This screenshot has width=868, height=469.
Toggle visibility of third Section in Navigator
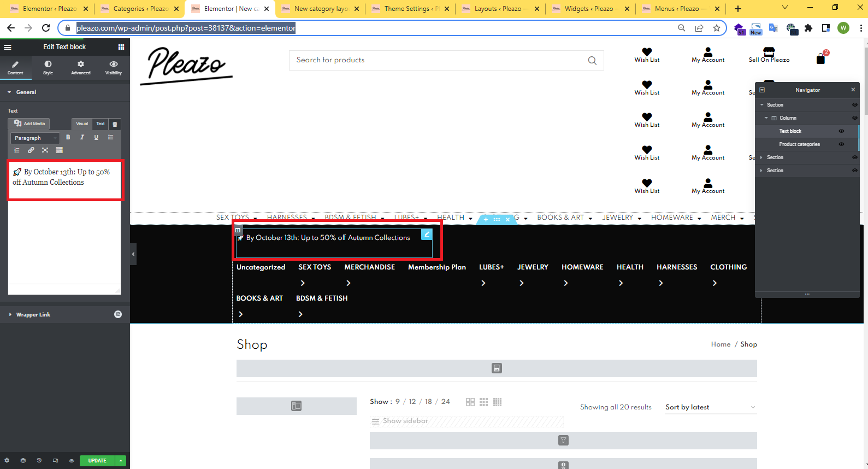855,171
